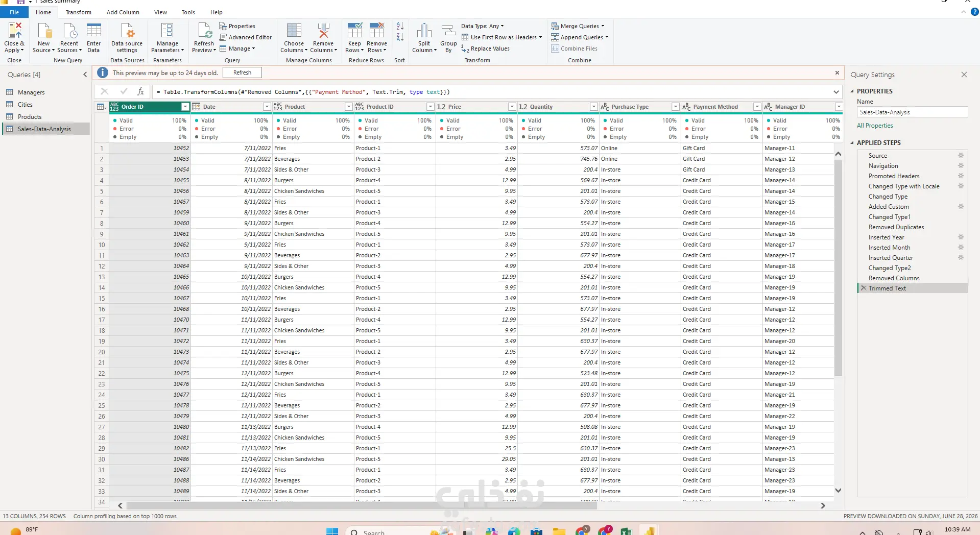Click the Remove Columns icon
980x535 pixels.
point(323,31)
